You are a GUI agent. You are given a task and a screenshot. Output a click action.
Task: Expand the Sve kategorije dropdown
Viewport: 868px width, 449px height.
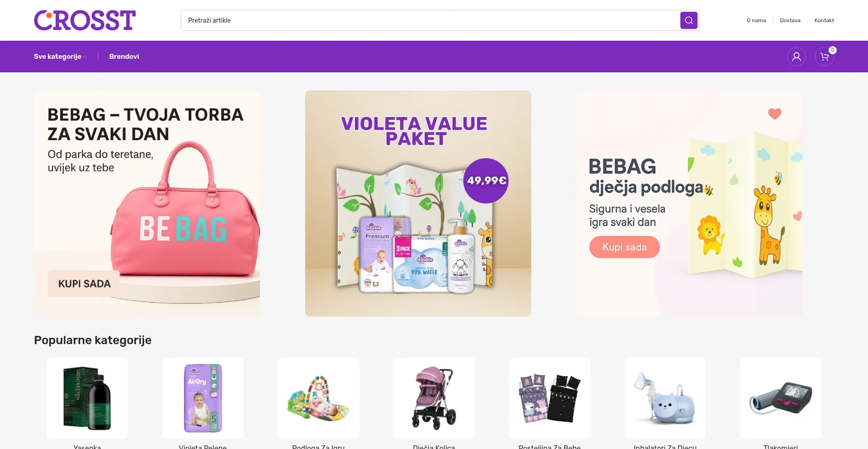(60, 57)
